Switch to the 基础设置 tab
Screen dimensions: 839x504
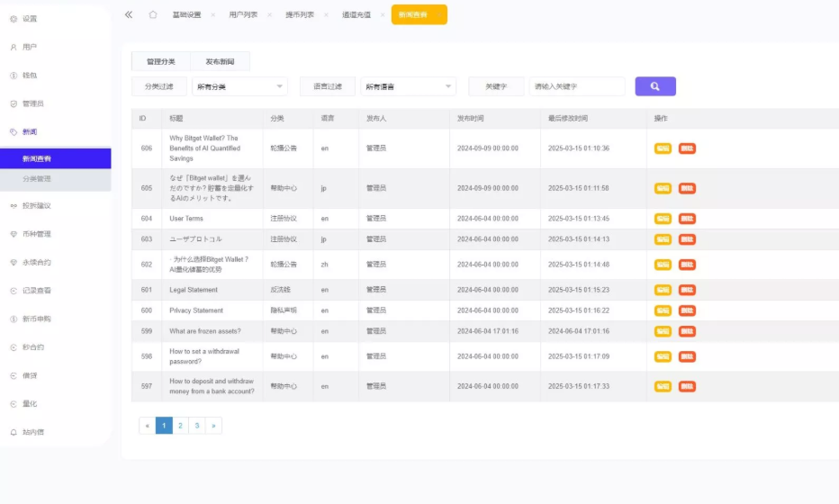coord(186,15)
